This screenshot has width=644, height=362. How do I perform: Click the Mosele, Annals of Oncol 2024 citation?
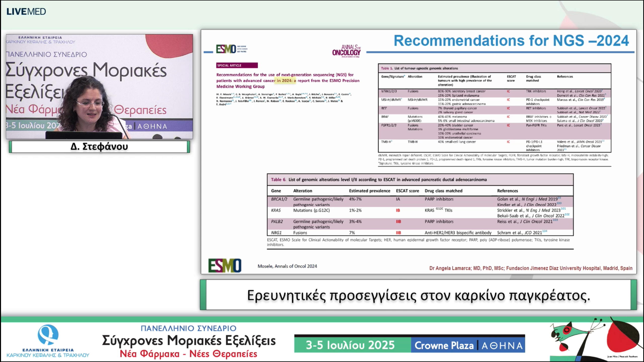[x=287, y=266]
